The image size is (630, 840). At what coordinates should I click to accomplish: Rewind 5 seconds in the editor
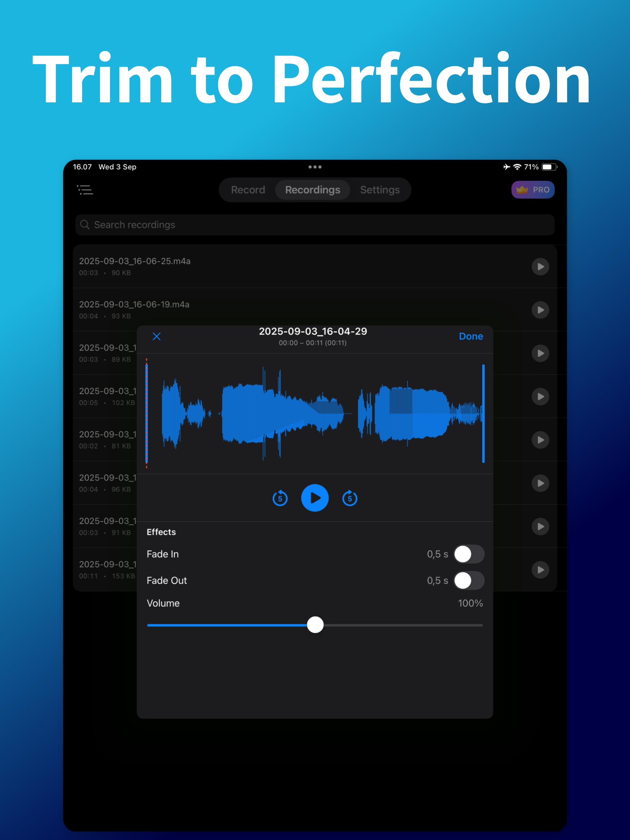(x=280, y=498)
